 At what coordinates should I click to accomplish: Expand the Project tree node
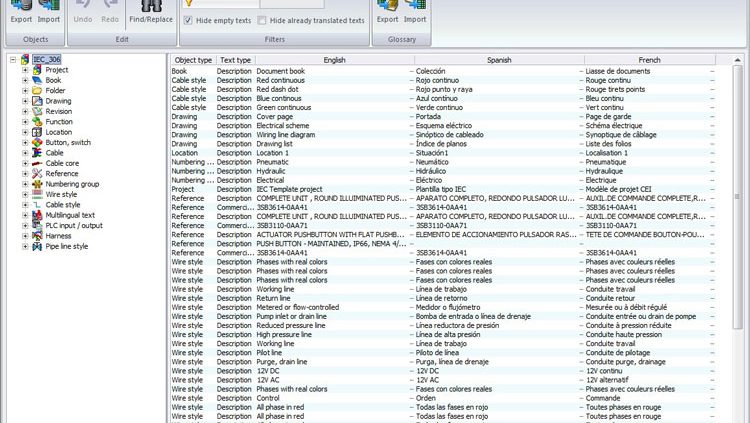[25, 70]
